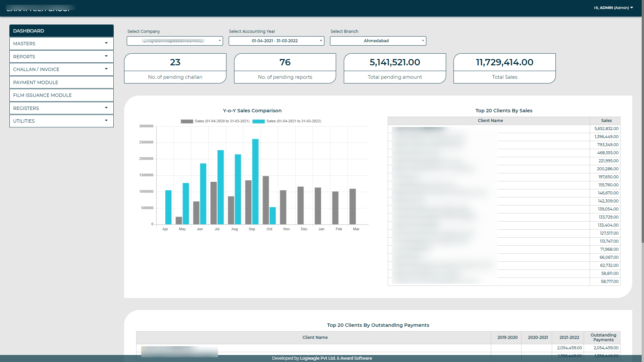Click the cyan September sales bar
Image resolution: width=644 pixels, height=362 pixels.
[x=255, y=181]
